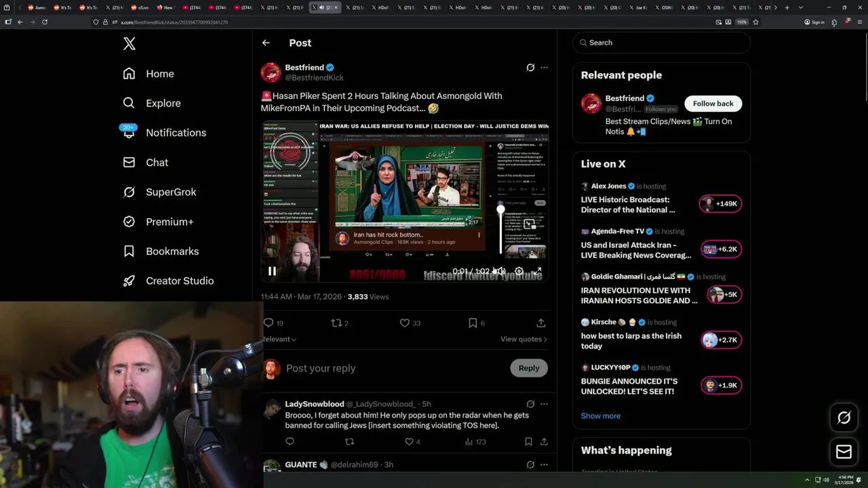Click the browser Sign in button
Image resolution: width=868 pixels, height=488 pixels.
coord(814,22)
